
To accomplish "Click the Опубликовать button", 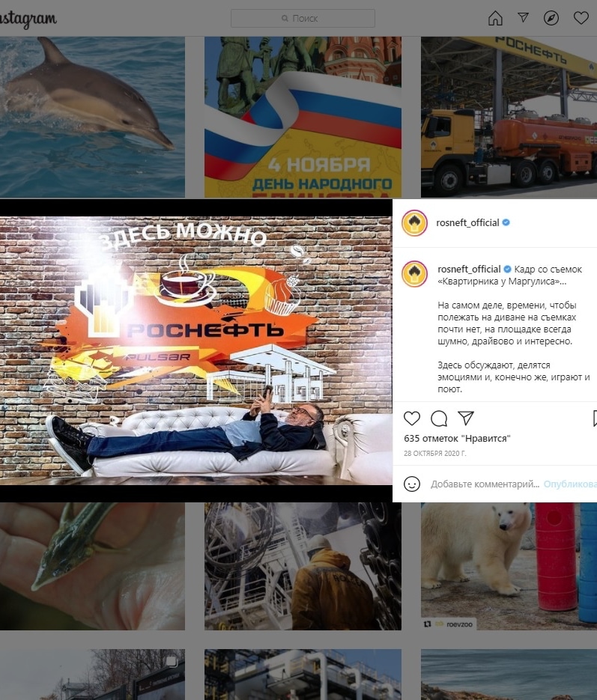I will click(570, 484).
